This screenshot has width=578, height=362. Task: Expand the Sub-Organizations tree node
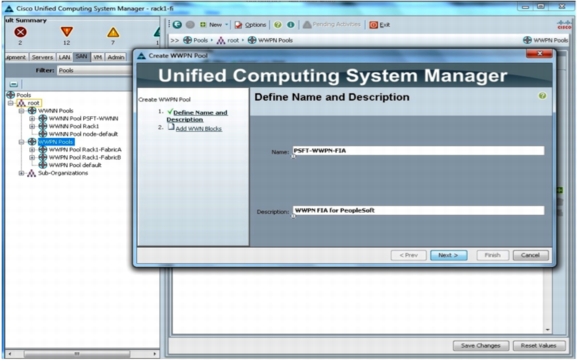coord(21,173)
